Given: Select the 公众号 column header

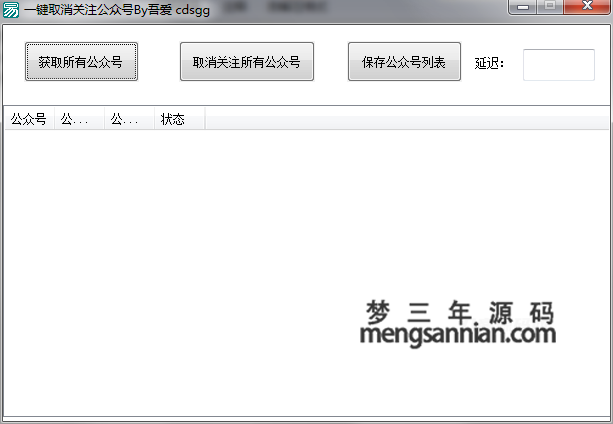Looking at the screenshot, I should [x=29, y=119].
